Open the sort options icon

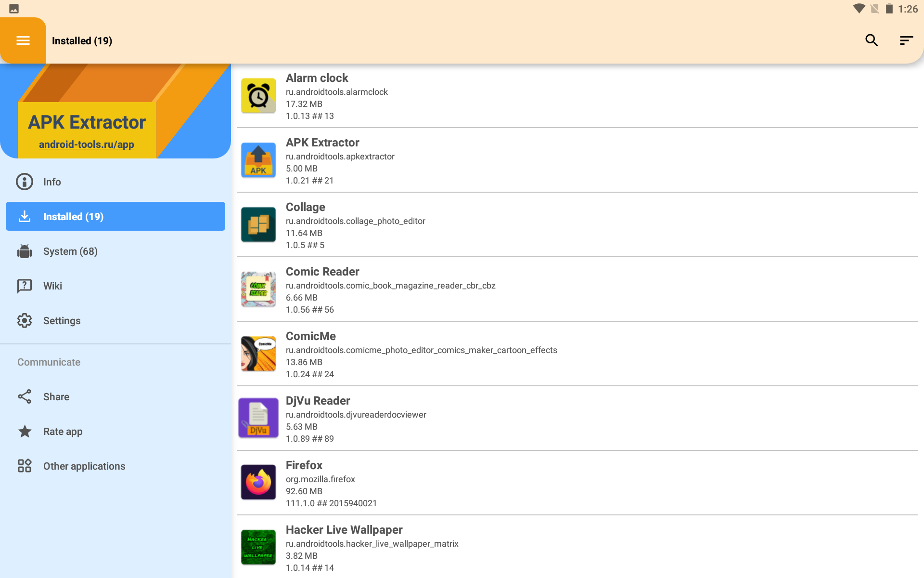click(906, 40)
